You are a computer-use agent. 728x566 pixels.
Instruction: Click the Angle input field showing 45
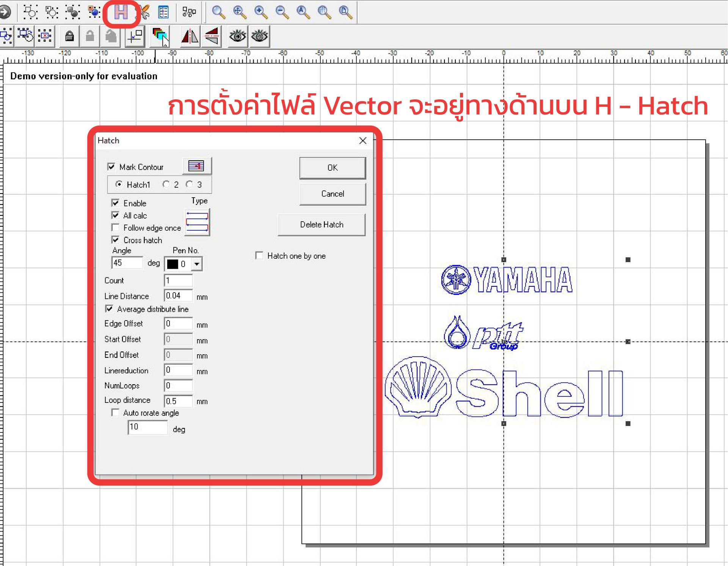tap(127, 263)
